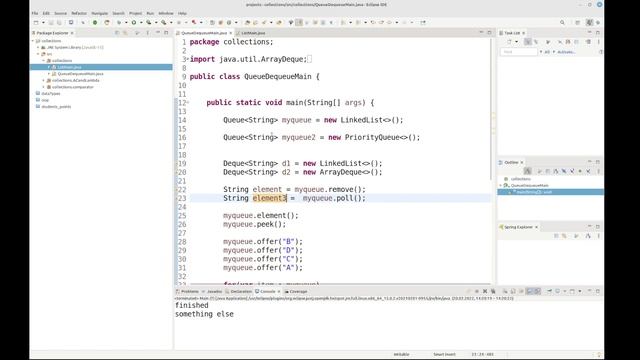Switch to the Declaration tab
This screenshot has height=360, width=640.
pos(241,291)
